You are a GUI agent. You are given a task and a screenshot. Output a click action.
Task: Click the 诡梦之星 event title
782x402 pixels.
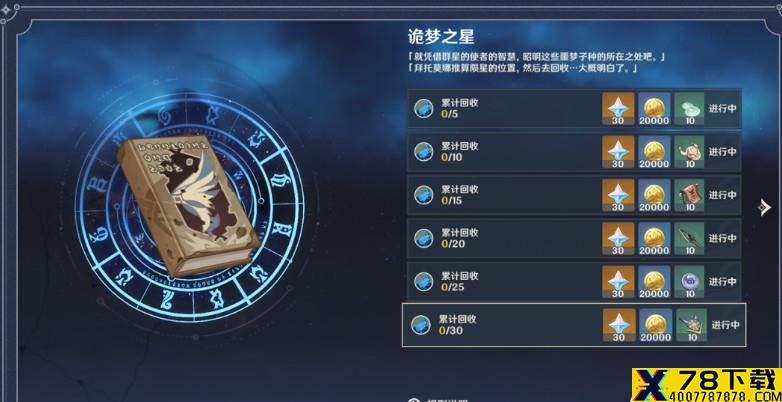point(440,36)
